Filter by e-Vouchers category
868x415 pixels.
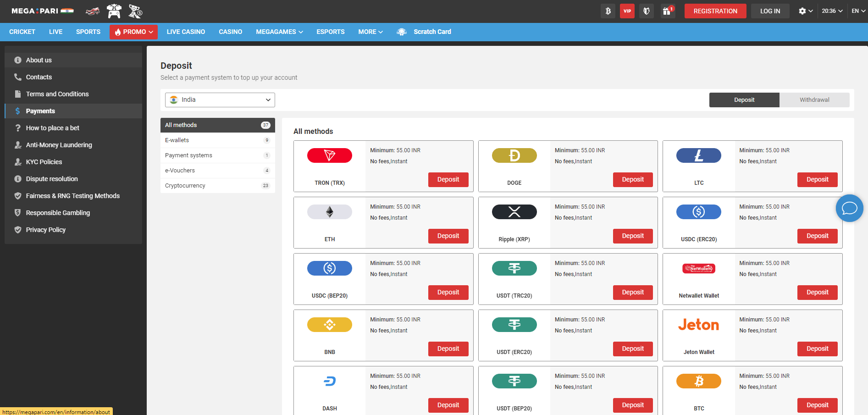pos(218,171)
